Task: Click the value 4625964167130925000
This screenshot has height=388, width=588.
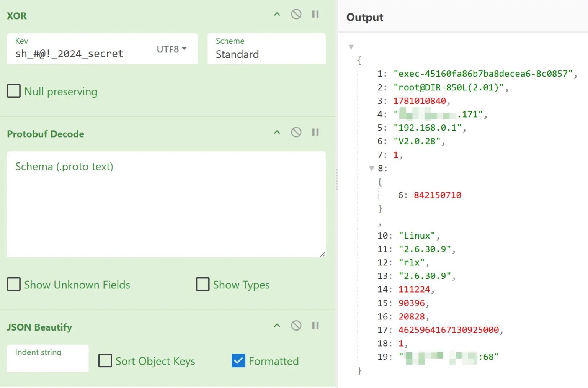Action: (449, 330)
